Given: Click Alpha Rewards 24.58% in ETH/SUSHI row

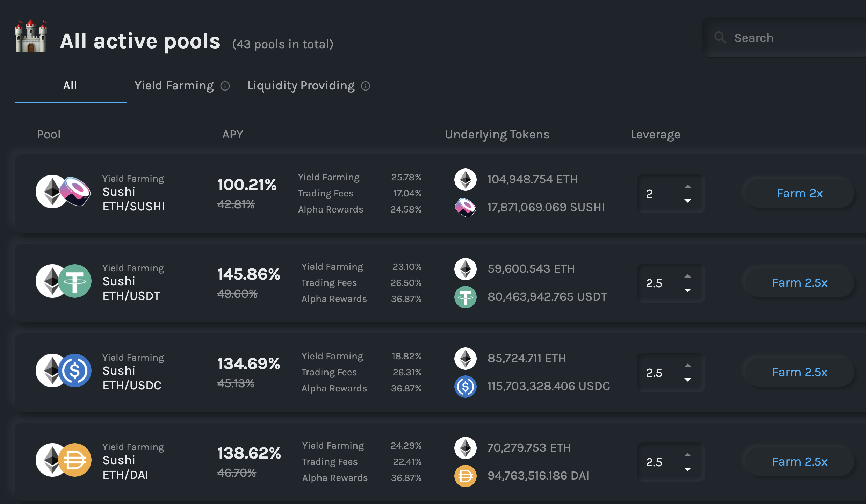Looking at the screenshot, I should point(360,209).
